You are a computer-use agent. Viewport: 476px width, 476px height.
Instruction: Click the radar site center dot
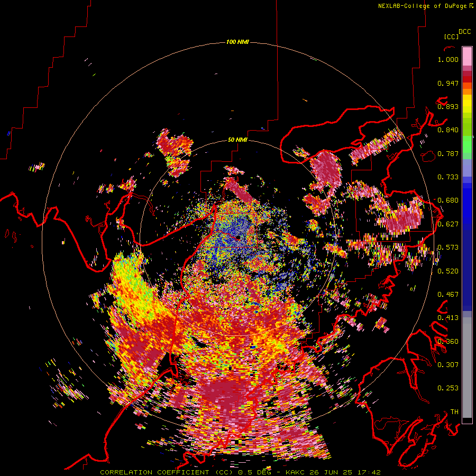pyautogui.click(x=239, y=237)
